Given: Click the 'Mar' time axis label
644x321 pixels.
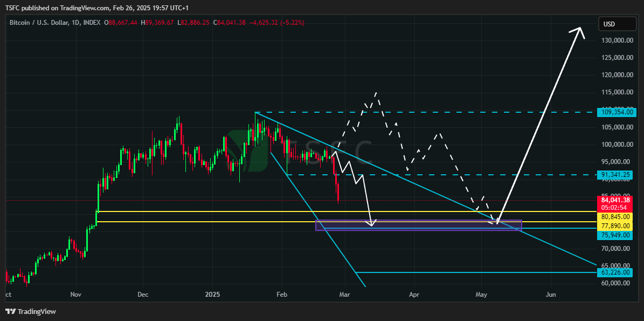Looking at the screenshot, I should point(345,295).
